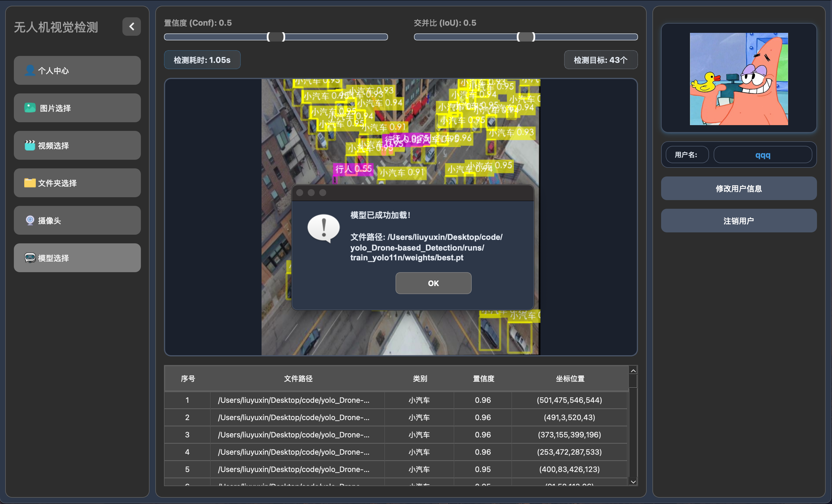
Task: Click the 置信度 column header
Action: [483, 379]
